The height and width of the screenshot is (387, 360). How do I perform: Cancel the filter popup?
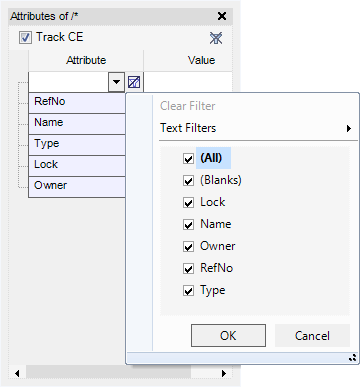click(x=312, y=336)
